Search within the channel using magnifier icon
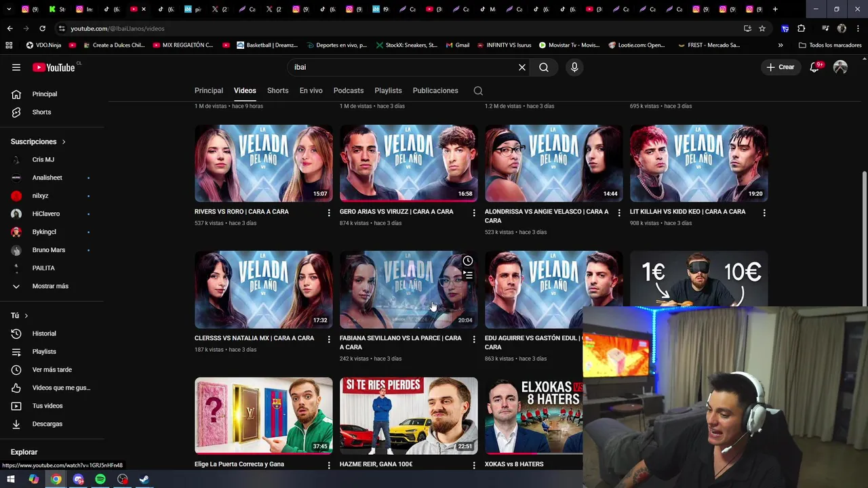This screenshot has height=488, width=868. coord(478,91)
